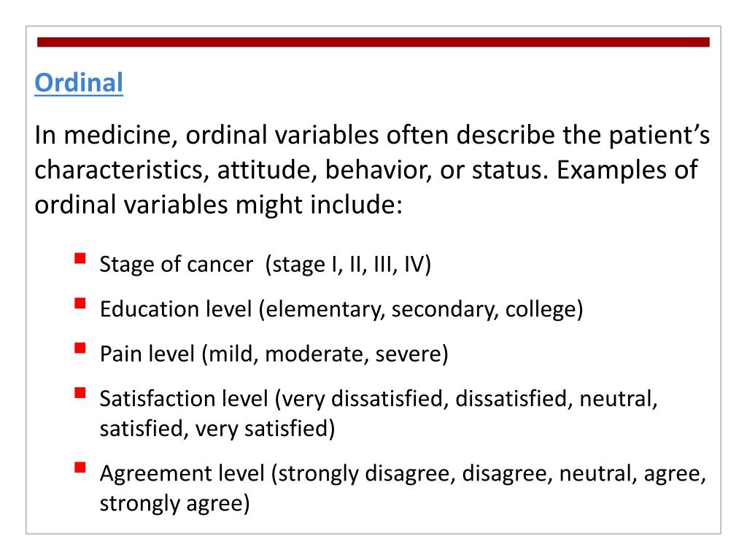The height and width of the screenshot is (560, 747).
Task: Select the Education level bullet text
Action: [341, 309]
